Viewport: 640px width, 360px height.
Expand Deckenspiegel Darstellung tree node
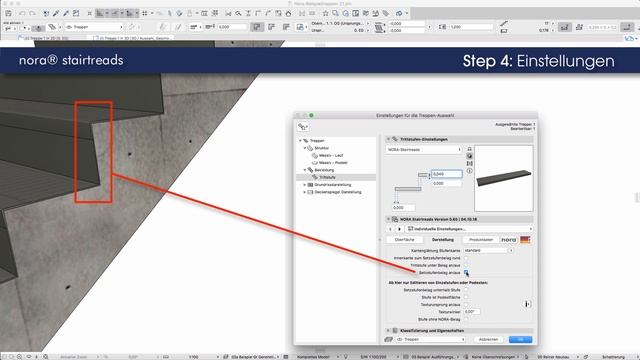pyautogui.click(x=304, y=192)
